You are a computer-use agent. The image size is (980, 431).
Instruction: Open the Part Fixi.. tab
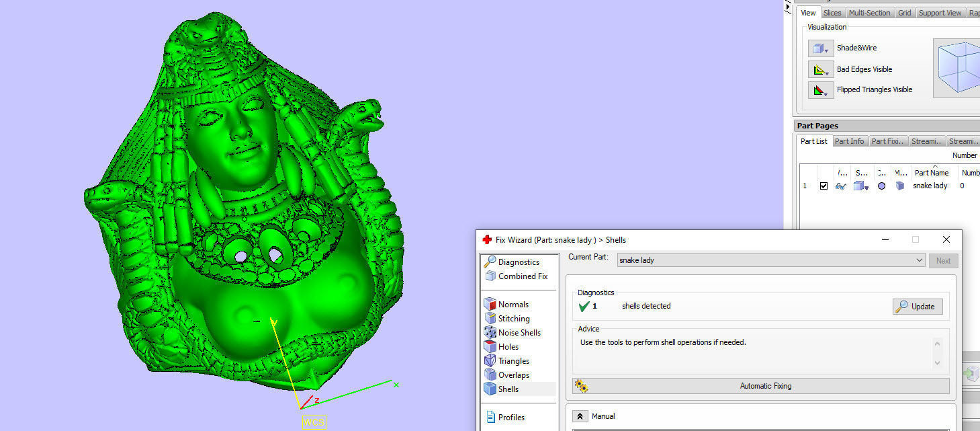[x=887, y=141]
